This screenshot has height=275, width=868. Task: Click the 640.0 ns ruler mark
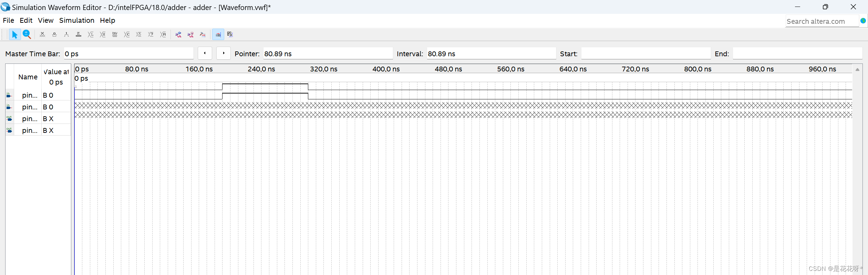pyautogui.click(x=573, y=69)
